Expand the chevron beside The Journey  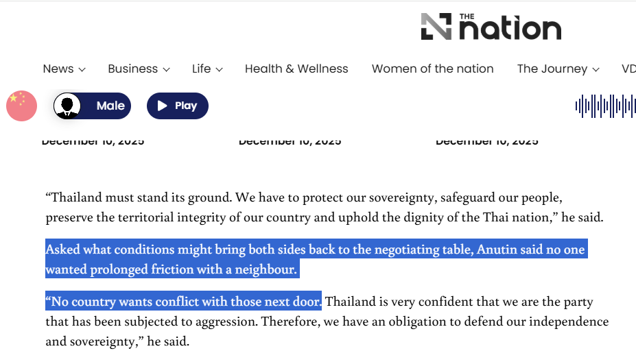click(596, 69)
